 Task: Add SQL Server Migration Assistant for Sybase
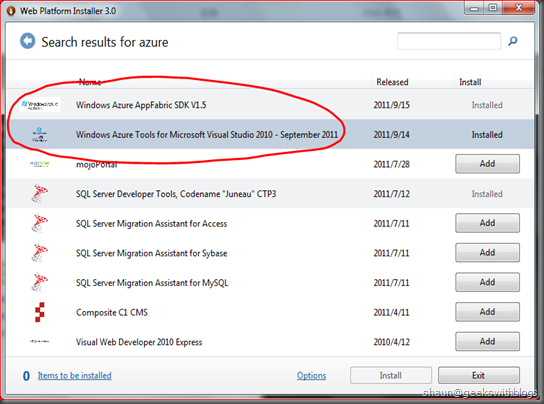tap(487, 253)
